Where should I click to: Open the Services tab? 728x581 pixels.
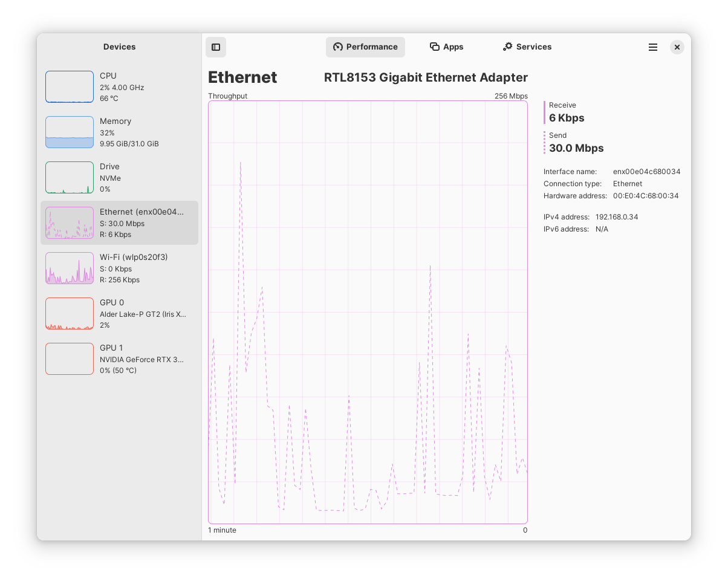click(x=527, y=47)
